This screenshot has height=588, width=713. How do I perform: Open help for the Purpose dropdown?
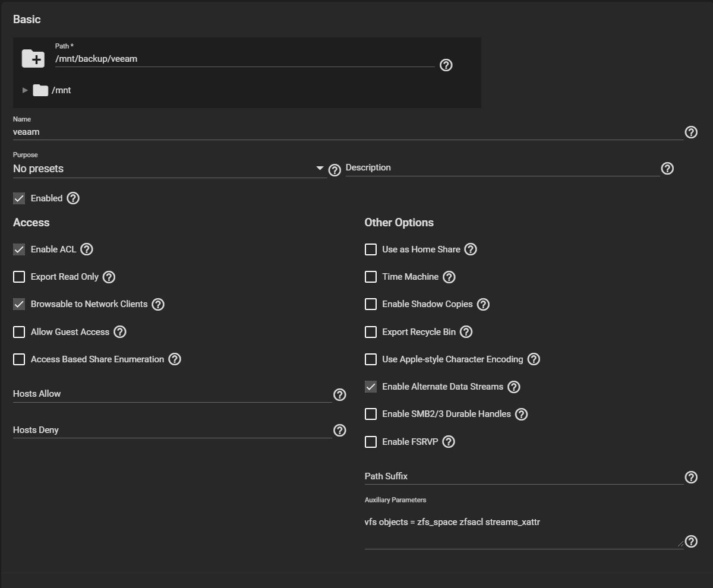pos(335,170)
